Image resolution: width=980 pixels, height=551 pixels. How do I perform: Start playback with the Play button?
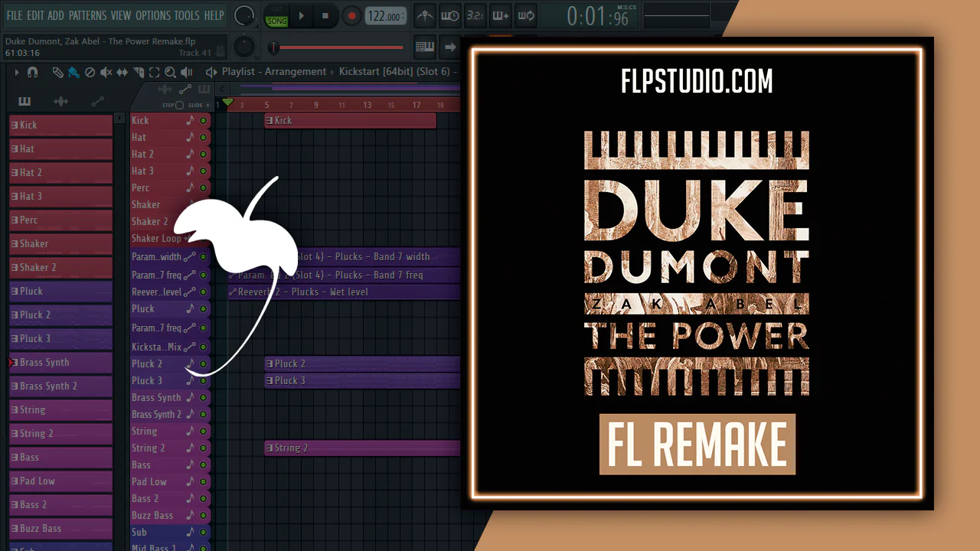pyautogui.click(x=302, y=15)
